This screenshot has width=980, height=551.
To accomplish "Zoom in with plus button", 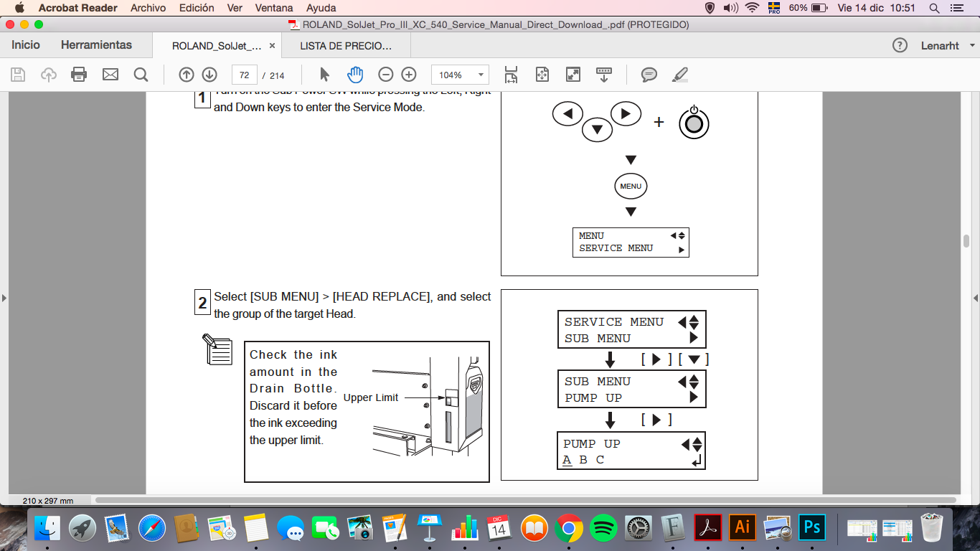I will pyautogui.click(x=409, y=75).
